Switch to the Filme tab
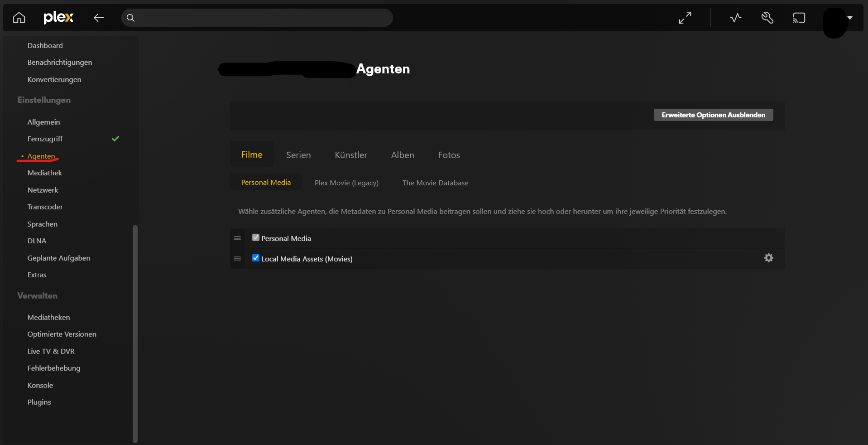Image resolution: width=868 pixels, height=445 pixels. [x=252, y=155]
